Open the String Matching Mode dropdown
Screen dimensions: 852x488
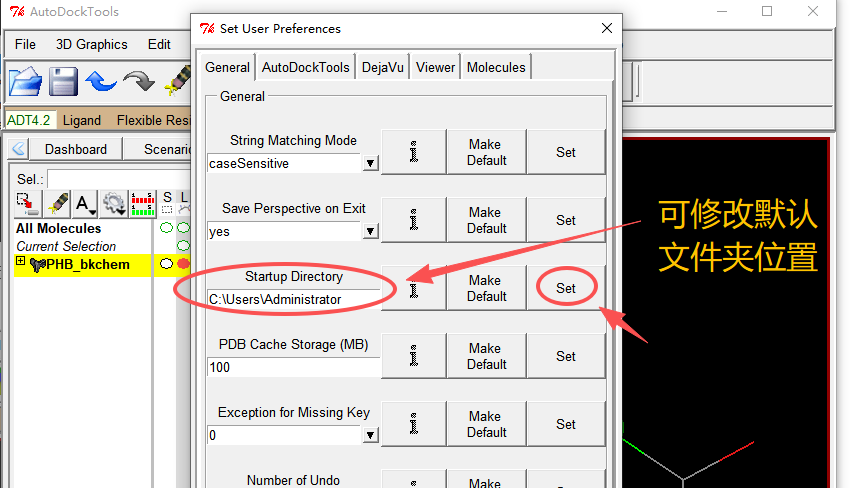pos(370,163)
